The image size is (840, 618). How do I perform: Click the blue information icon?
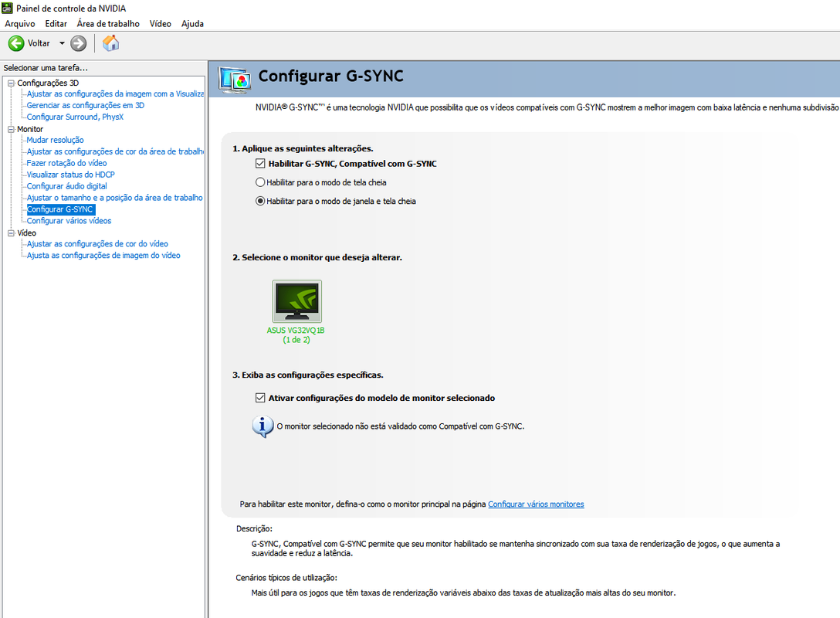click(262, 426)
